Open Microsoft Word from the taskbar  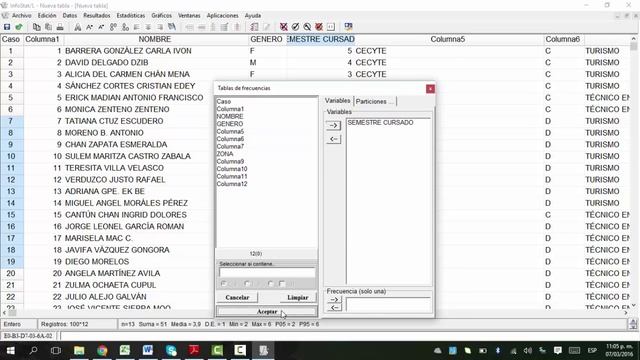coord(148,351)
